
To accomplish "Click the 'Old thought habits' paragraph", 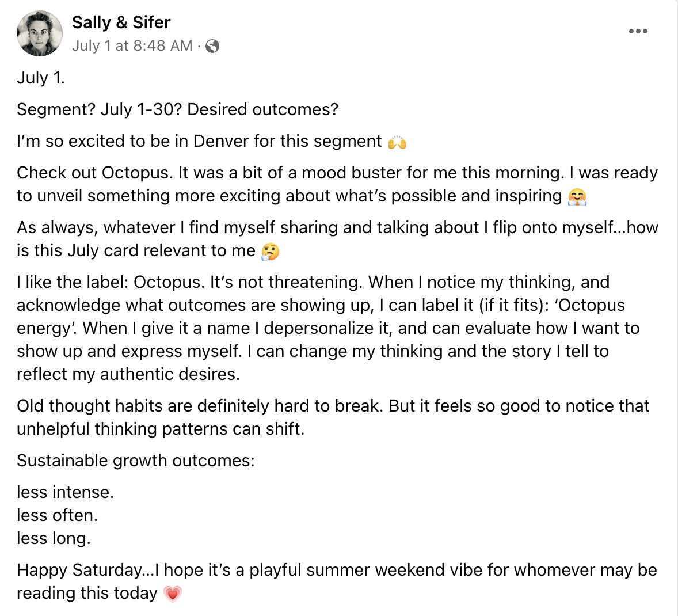I will (x=333, y=417).
